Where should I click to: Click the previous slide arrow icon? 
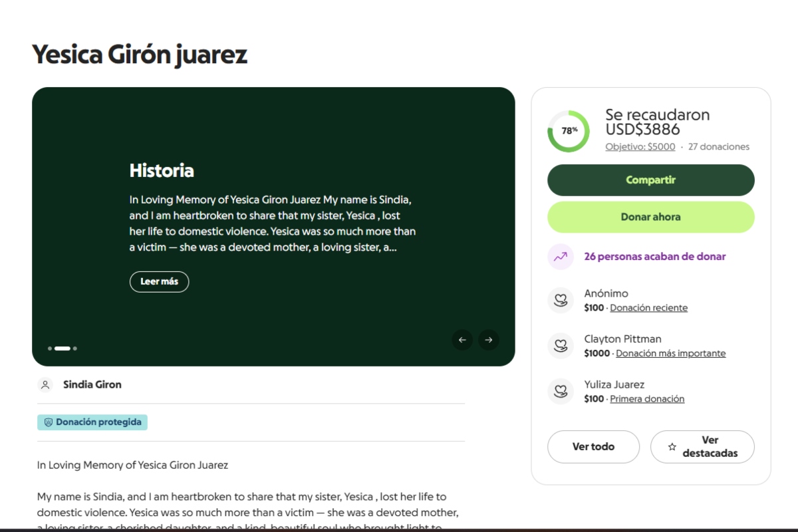462,340
